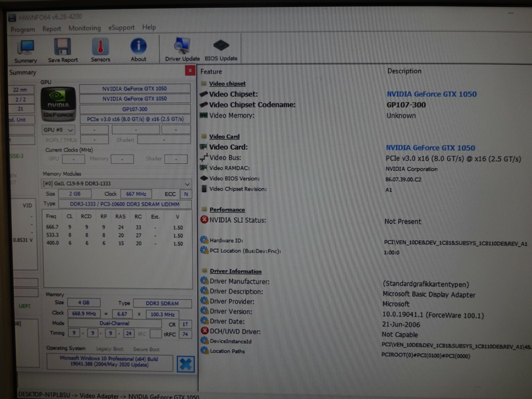
Task: Click the 86.07.39.00.C2 BIOS version value
Action: tap(403, 180)
